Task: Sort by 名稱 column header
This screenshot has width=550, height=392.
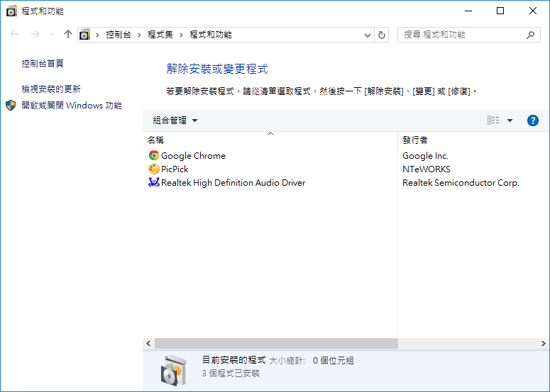Action: click(x=270, y=140)
